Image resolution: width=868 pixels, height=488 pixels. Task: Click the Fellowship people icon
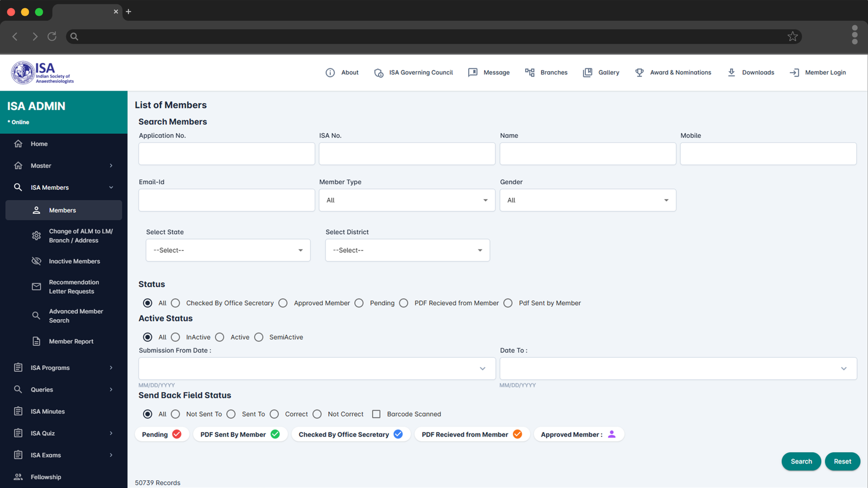18,477
